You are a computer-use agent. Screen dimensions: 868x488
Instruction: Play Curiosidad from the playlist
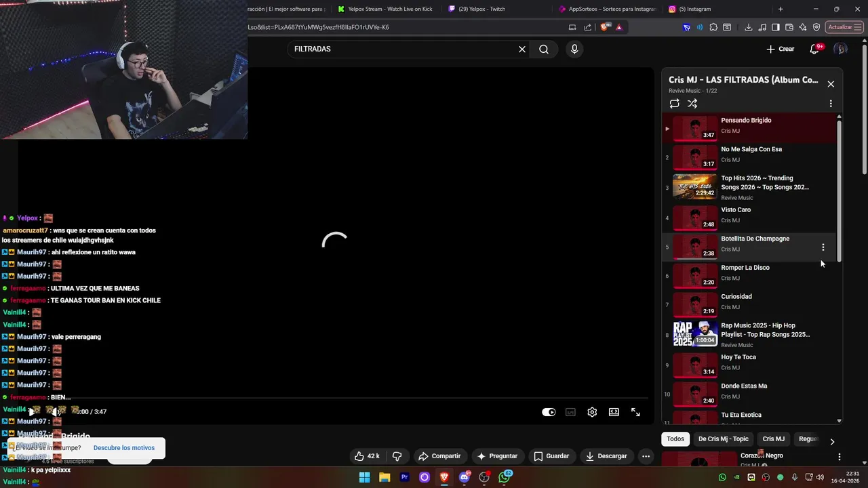tap(750, 304)
